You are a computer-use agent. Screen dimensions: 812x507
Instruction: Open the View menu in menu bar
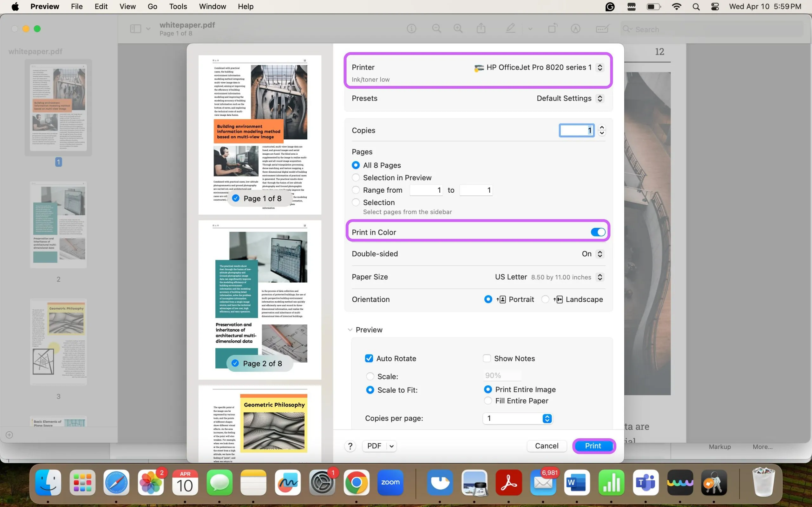click(x=127, y=6)
